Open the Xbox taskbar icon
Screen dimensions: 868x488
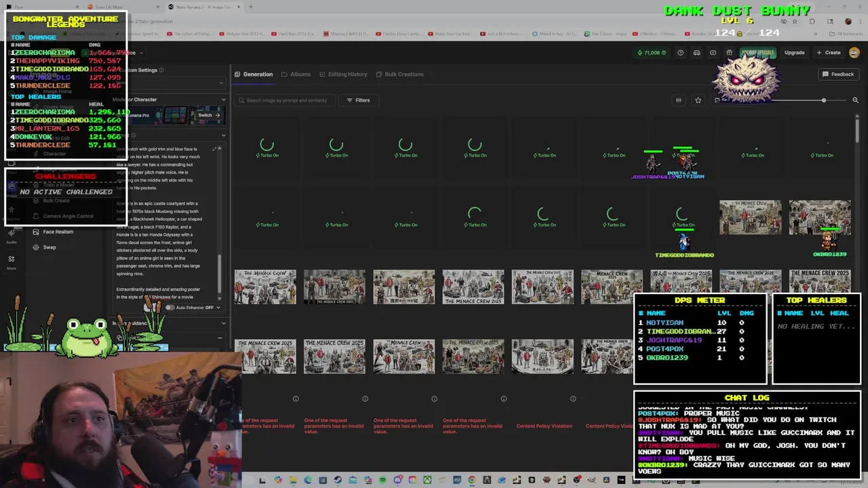(x=427, y=480)
